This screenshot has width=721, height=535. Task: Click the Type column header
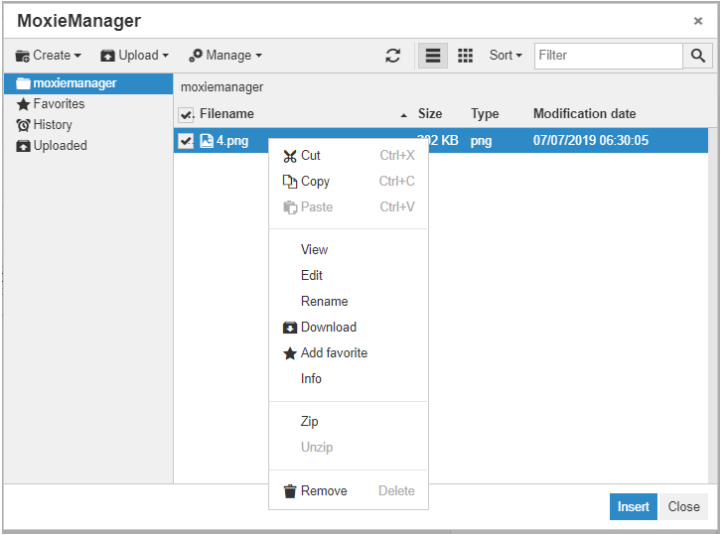[x=485, y=114]
